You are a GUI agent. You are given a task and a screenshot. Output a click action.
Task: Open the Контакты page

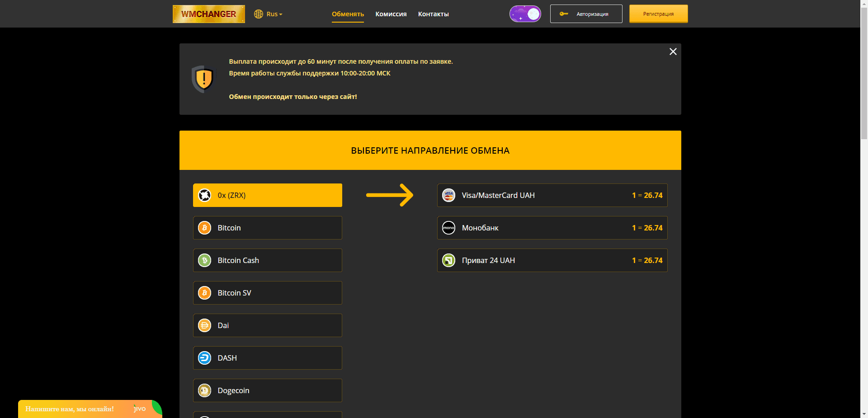[x=433, y=14]
